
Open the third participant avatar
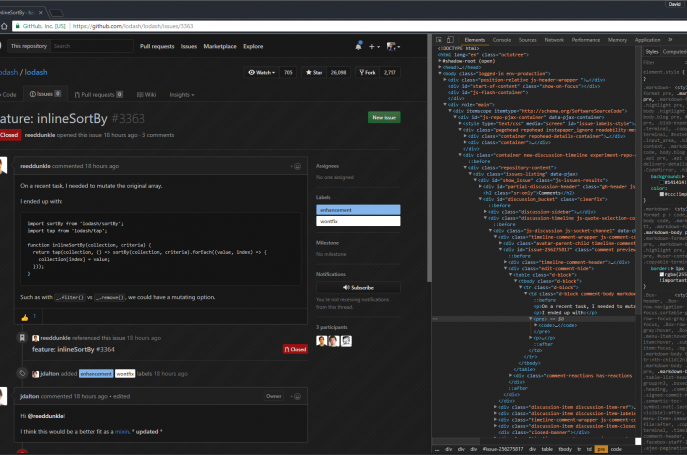point(346,341)
